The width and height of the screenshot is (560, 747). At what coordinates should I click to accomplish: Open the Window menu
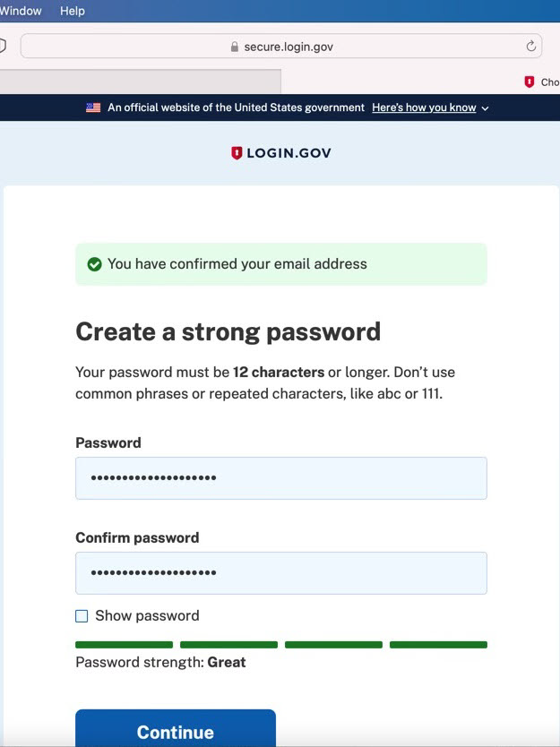(20, 11)
